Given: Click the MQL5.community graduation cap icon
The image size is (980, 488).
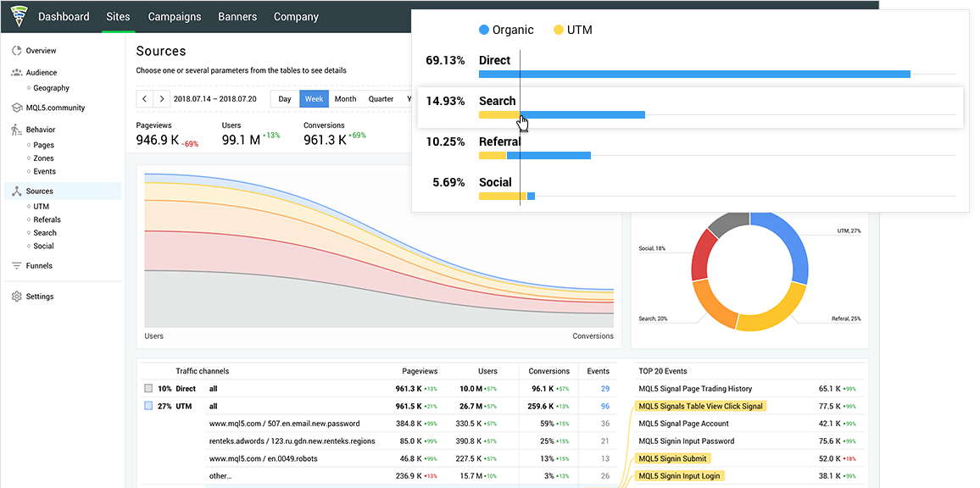Looking at the screenshot, I should tap(17, 108).
